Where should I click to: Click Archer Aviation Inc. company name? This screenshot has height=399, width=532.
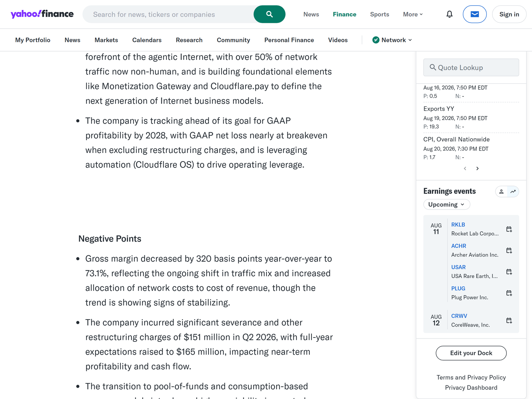475,255
